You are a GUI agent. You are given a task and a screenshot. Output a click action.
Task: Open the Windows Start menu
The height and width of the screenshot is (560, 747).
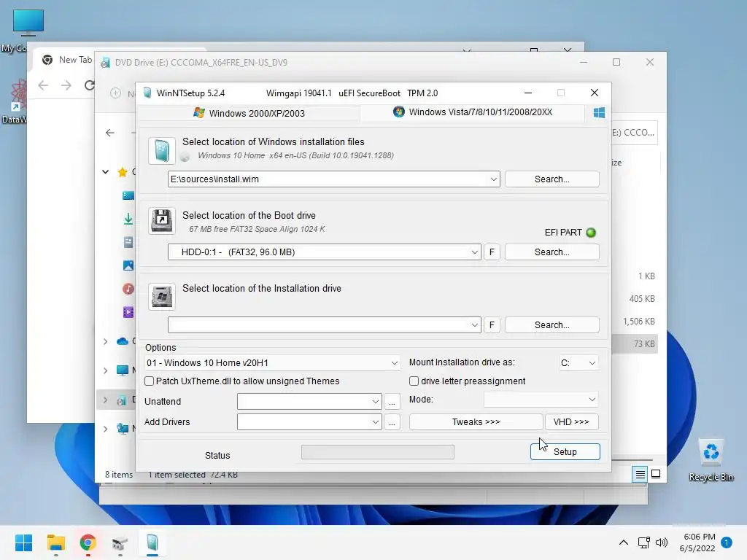(23, 542)
